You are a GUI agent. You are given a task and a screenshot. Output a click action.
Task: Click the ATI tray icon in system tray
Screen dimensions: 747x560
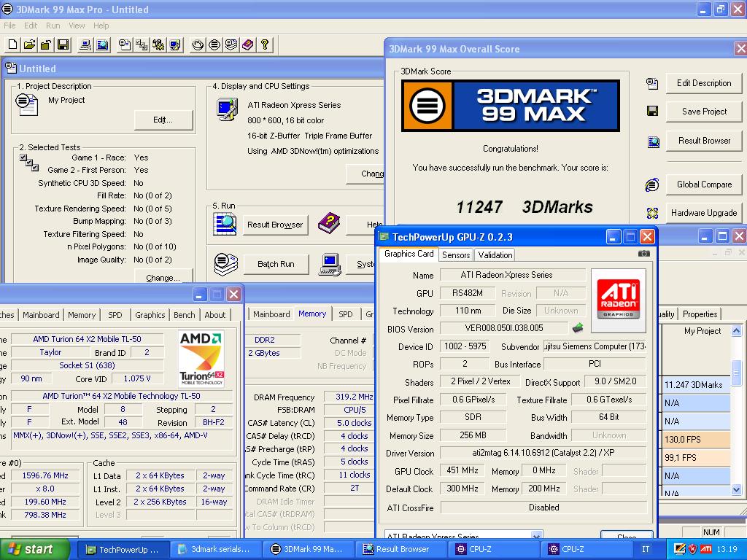click(x=706, y=549)
